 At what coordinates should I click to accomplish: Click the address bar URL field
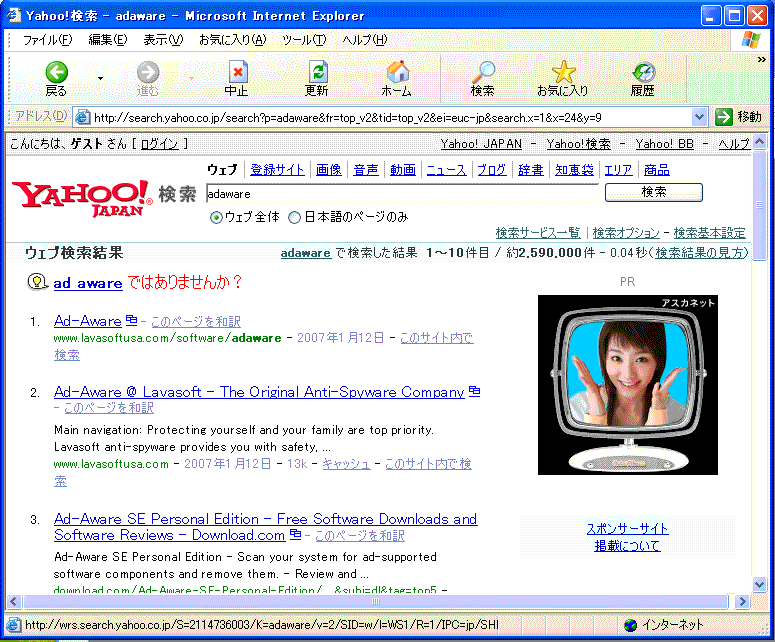tap(391, 118)
